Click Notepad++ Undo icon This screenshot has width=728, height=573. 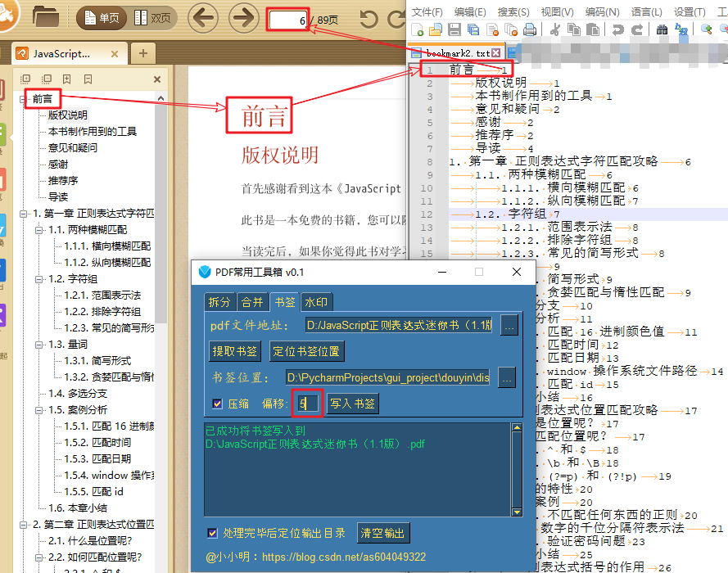pos(617,29)
